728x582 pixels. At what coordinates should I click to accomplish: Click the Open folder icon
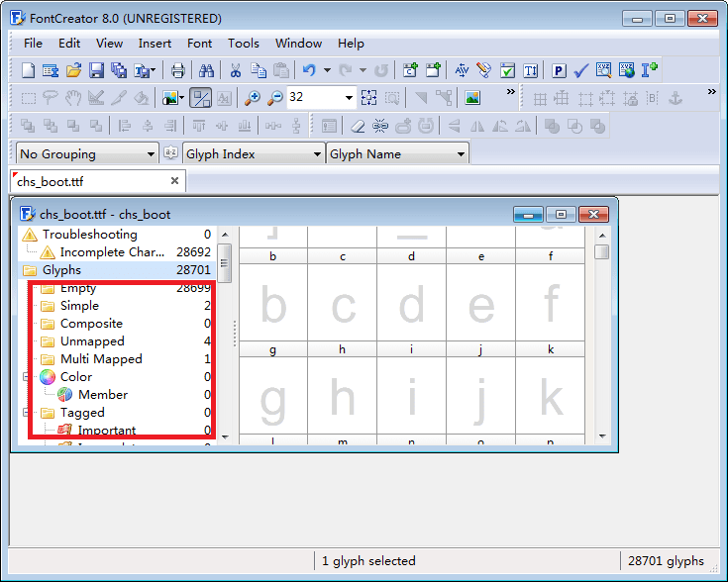pos(74,70)
